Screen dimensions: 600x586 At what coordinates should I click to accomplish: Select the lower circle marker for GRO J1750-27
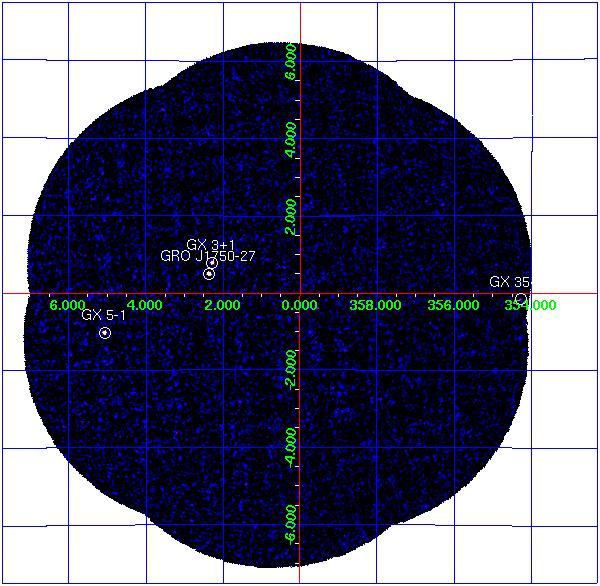click(x=209, y=274)
